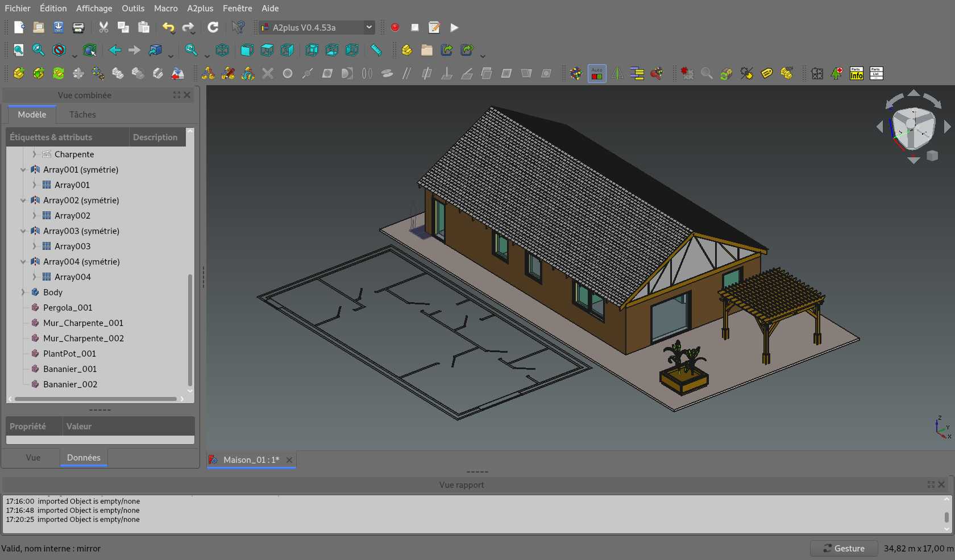The width and height of the screenshot is (955, 560).
Task: Select Pergola_001 in the tree
Action: point(68,307)
